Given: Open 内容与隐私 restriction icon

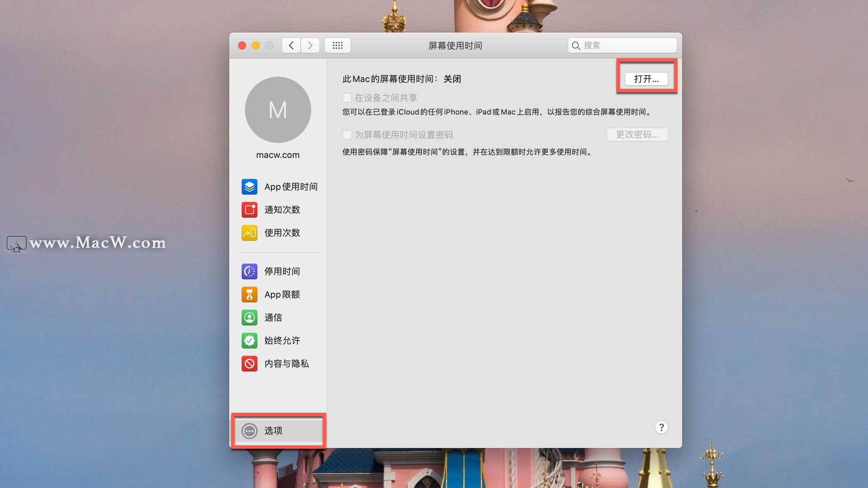Looking at the screenshot, I should click(x=249, y=363).
